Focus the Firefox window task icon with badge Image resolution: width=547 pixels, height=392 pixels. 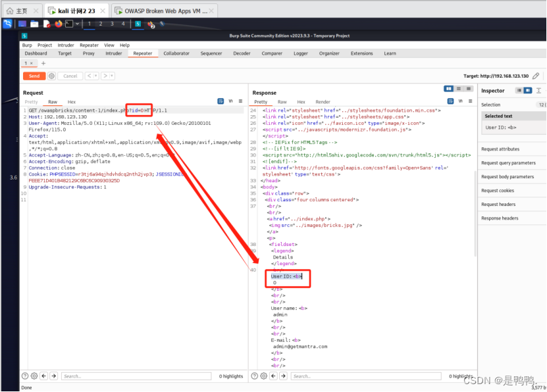click(x=151, y=24)
